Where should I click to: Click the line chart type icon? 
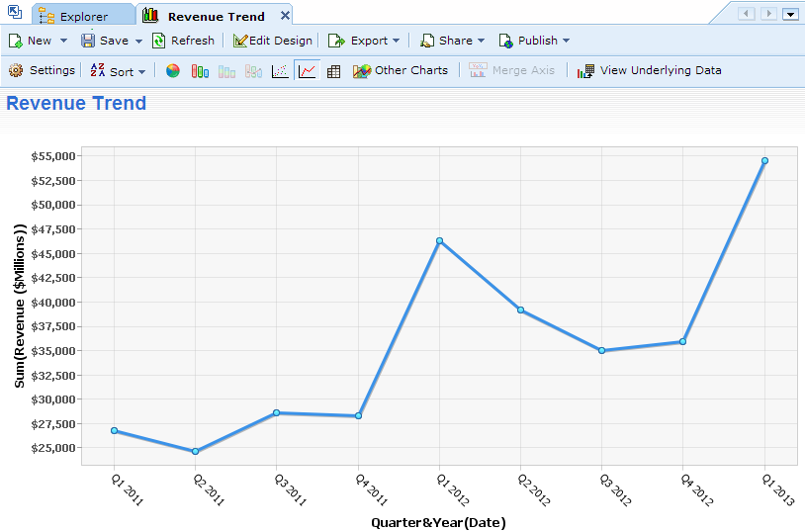pos(308,71)
